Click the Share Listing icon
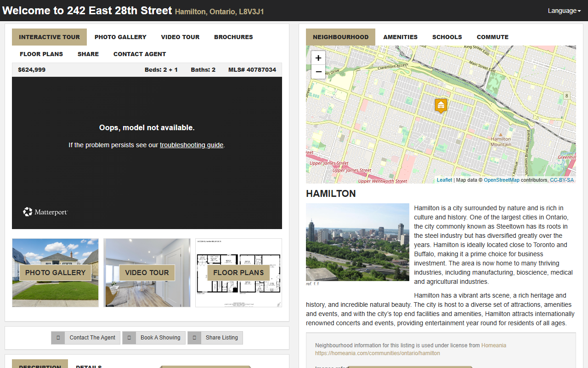 click(194, 338)
